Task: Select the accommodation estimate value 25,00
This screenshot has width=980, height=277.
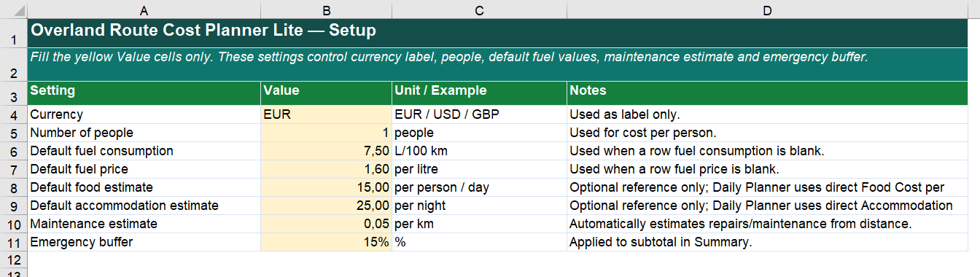Action: [x=326, y=206]
